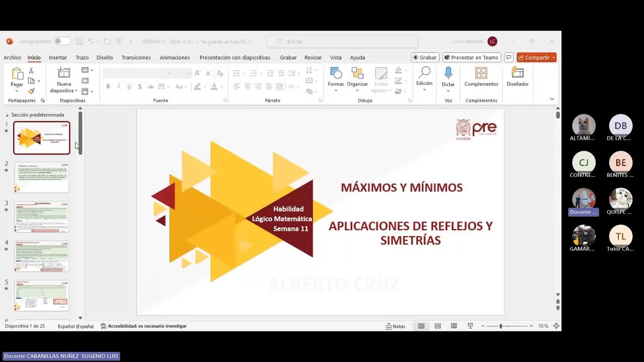Open the Pegar dropdown arrow
644x362 pixels.
coord(17,91)
